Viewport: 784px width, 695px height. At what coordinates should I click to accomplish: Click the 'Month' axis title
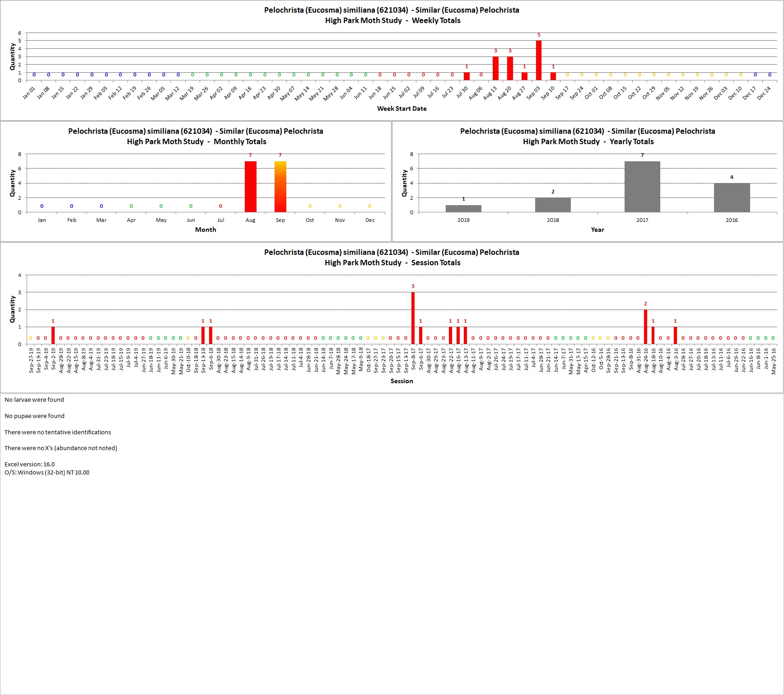pos(205,230)
